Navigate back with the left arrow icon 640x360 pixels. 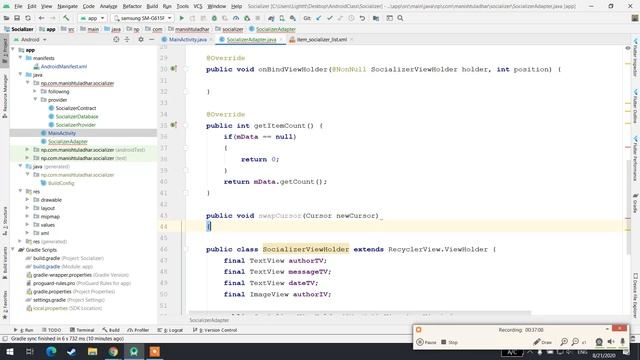41,18
